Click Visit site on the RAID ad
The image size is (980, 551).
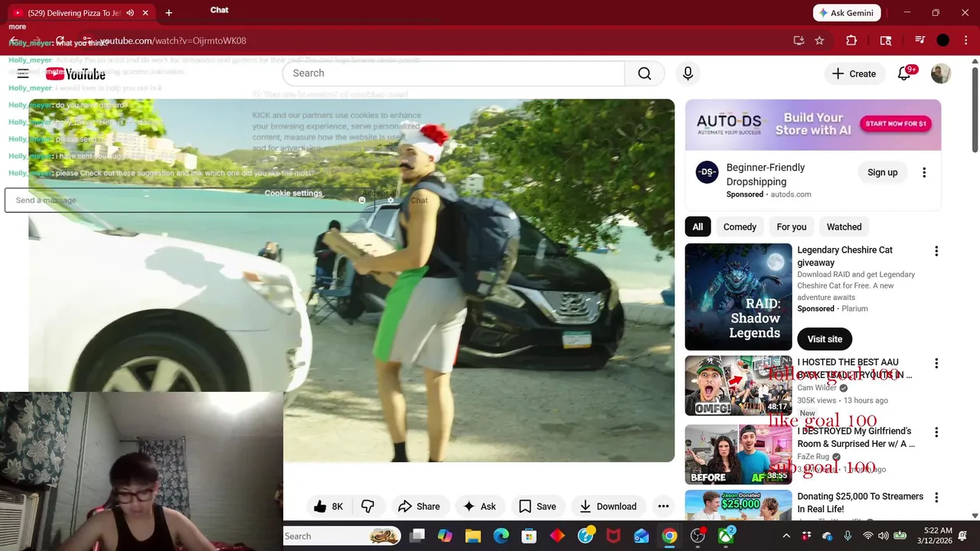click(825, 339)
